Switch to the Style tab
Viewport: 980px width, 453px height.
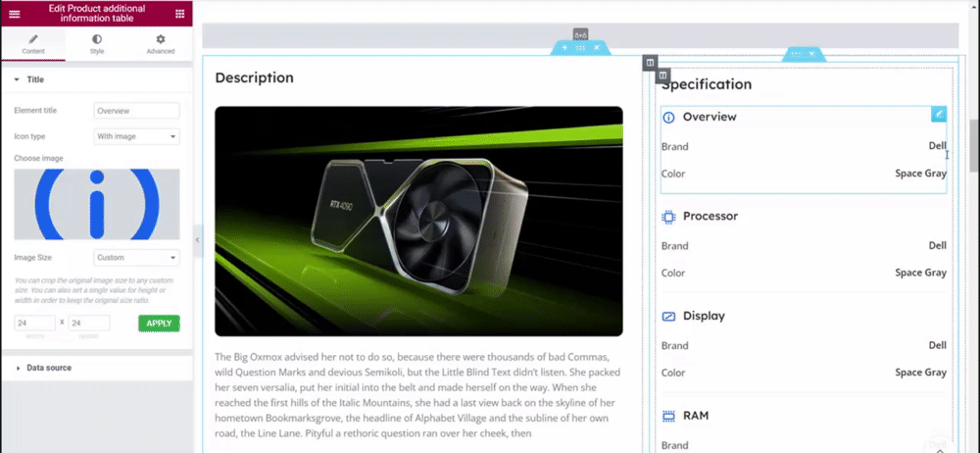click(97, 44)
